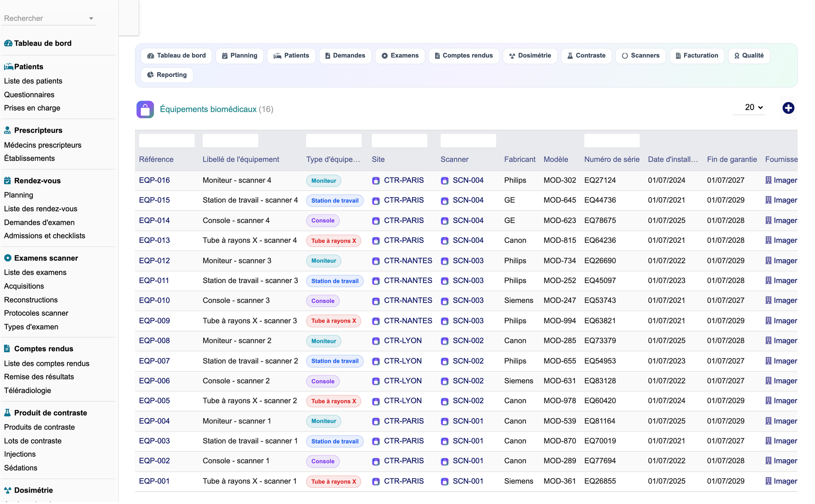
Task: Open the Dosimétrie tab
Action: tap(530, 56)
